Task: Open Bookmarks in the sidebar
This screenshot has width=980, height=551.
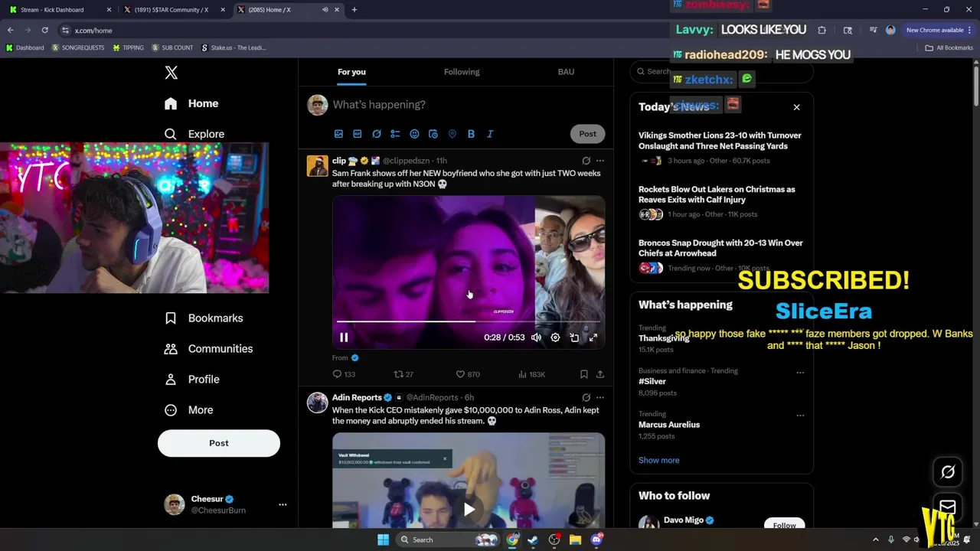Action: click(204, 318)
